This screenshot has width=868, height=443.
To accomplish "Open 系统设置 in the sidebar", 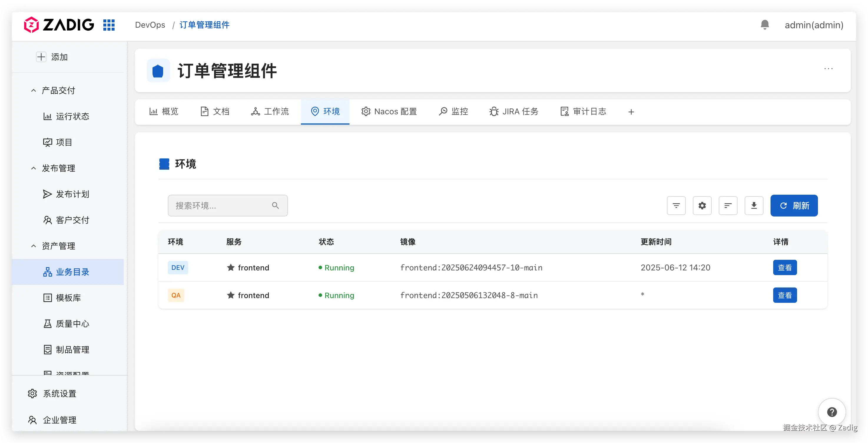I will tap(59, 394).
